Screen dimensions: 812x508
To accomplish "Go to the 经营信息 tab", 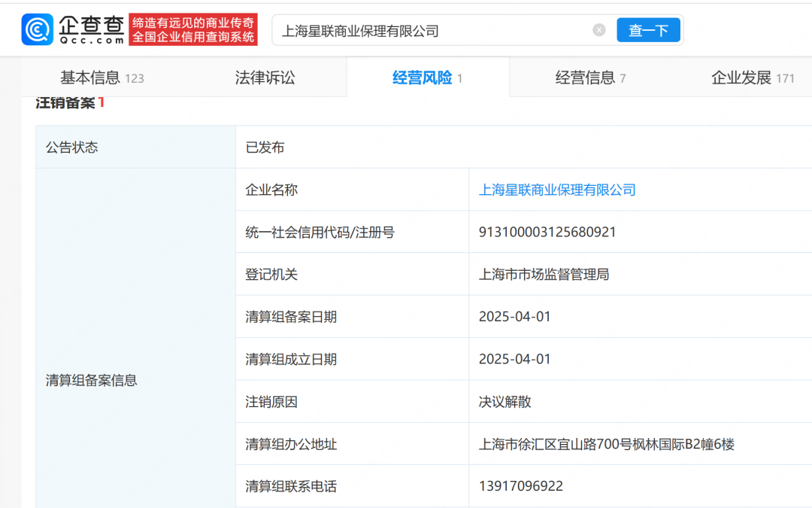I will click(x=590, y=78).
